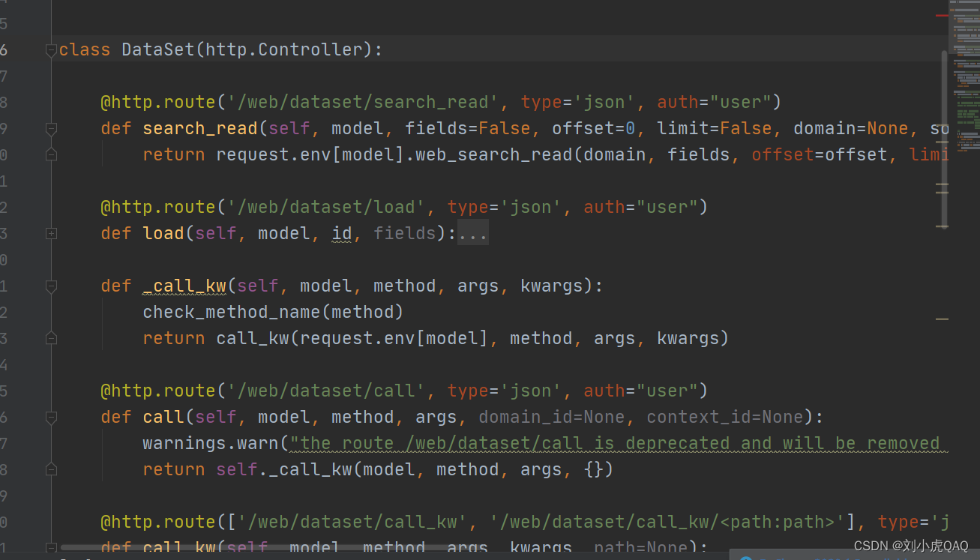Collapse the _call_kw function fold marker
The image size is (980, 560).
click(x=51, y=286)
